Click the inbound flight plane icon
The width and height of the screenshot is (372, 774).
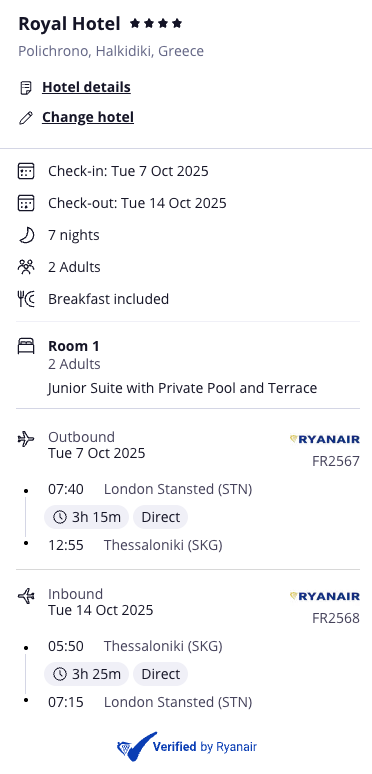pos(26,596)
